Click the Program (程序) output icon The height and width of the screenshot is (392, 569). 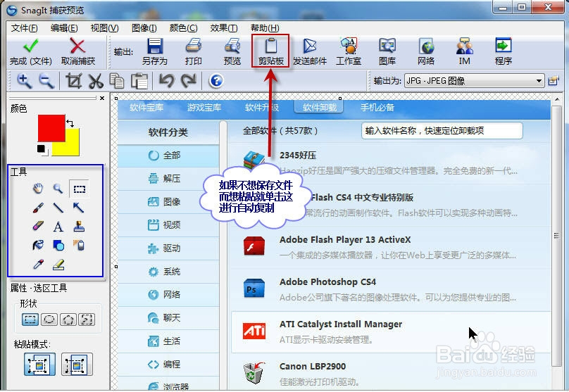click(504, 46)
